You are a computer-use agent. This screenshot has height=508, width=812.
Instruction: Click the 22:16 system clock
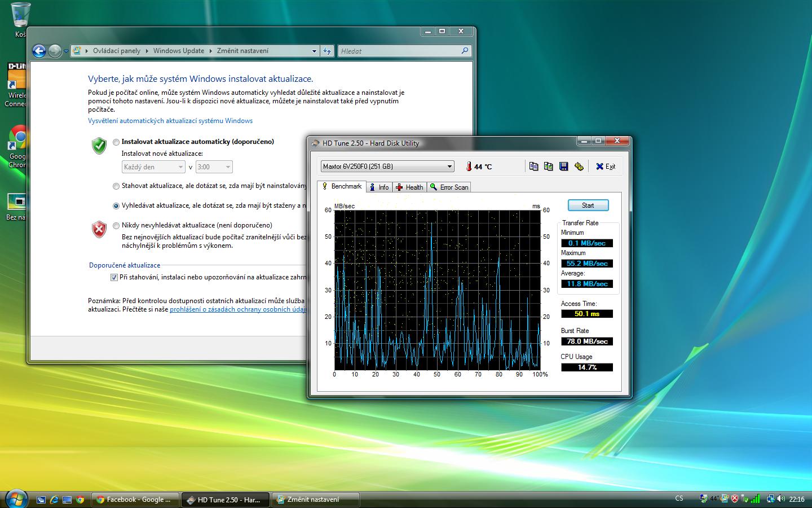click(797, 499)
